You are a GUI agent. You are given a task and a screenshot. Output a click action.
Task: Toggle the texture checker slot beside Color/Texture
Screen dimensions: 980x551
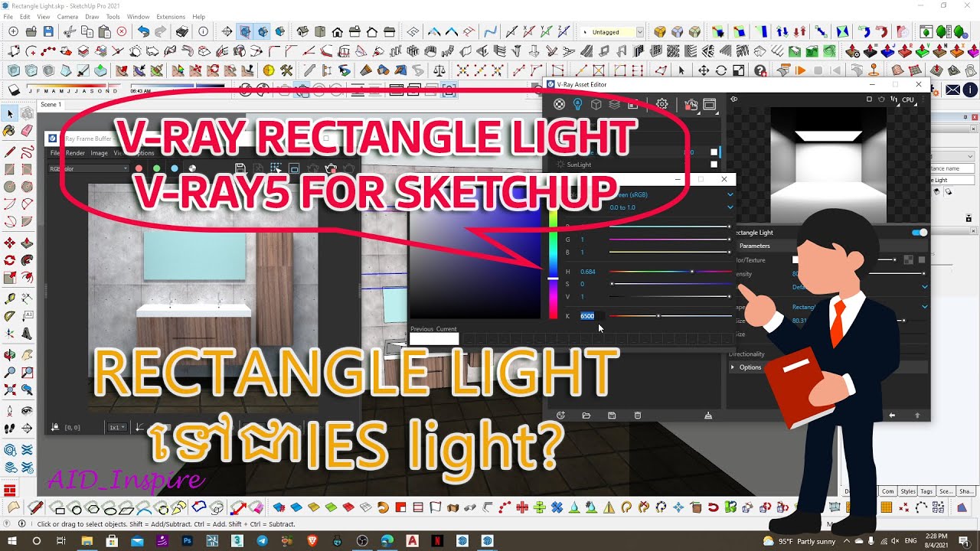908,260
